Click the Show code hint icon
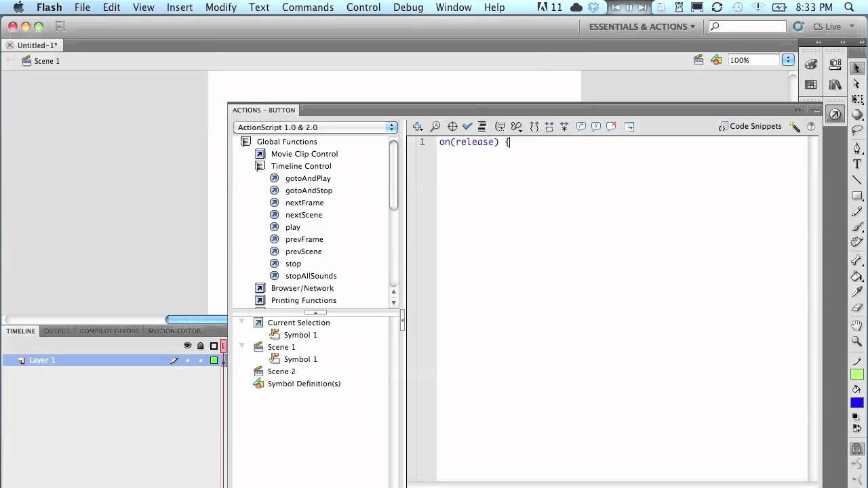The image size is (868, 488). point(500,127)
